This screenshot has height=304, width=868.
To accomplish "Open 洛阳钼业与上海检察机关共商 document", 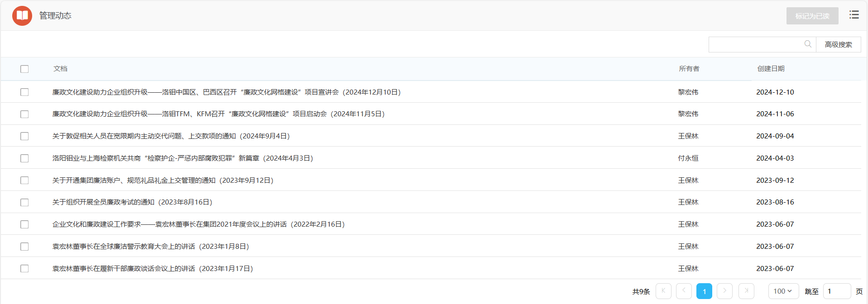I will point(182,158).
